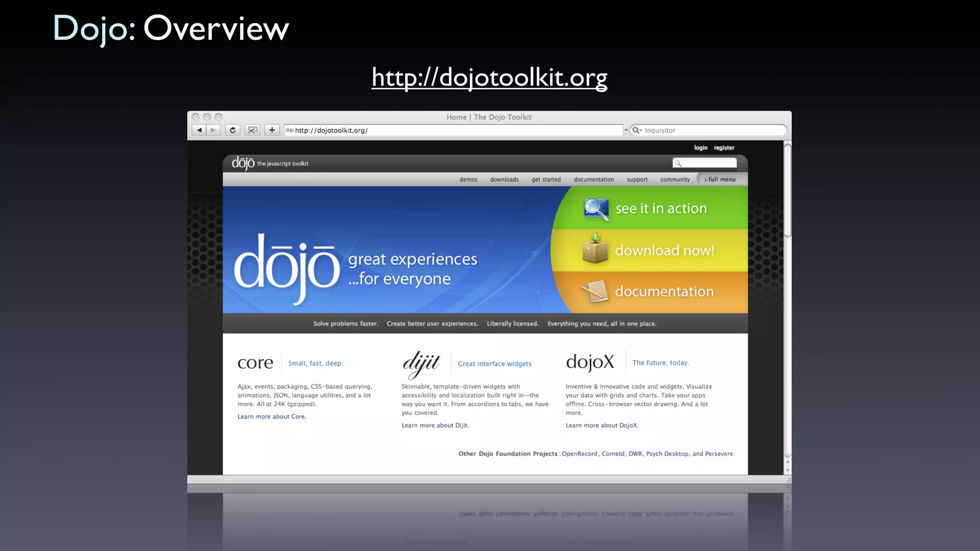The width and height of the screenshot is (980, 551).
Task: Click the register link
Action: [724, 148]
